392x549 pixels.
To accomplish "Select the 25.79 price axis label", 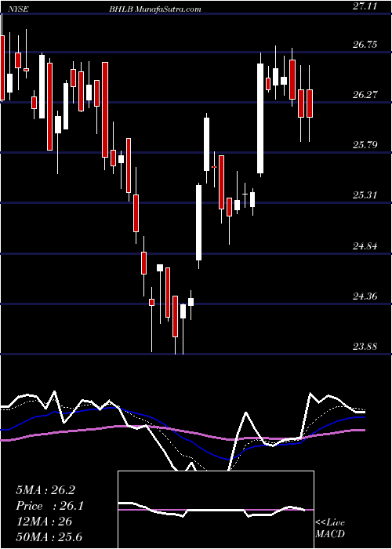I will click(367, 144).
